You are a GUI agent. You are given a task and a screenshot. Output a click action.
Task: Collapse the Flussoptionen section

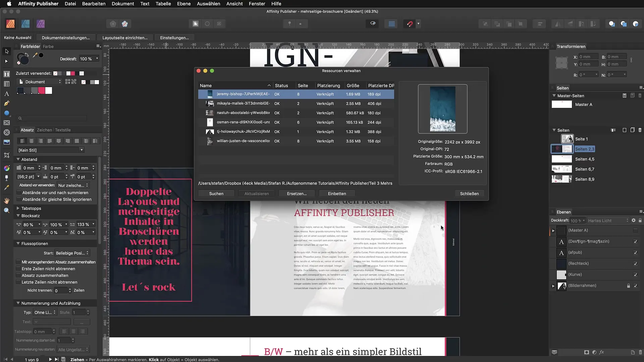click(x=18, y=244)
